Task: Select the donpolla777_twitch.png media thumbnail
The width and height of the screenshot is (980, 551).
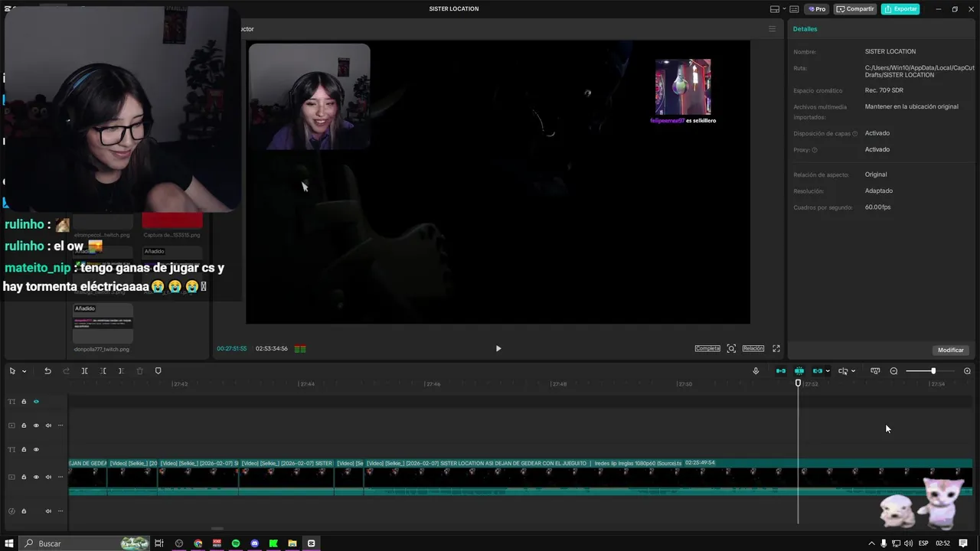Action: pyautogui.click(x=103, y=324)
